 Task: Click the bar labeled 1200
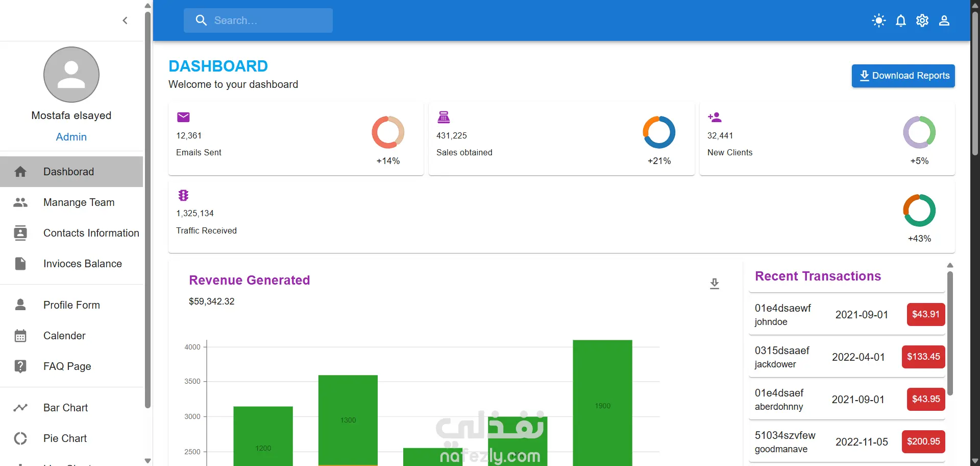(x=263, y=436)
